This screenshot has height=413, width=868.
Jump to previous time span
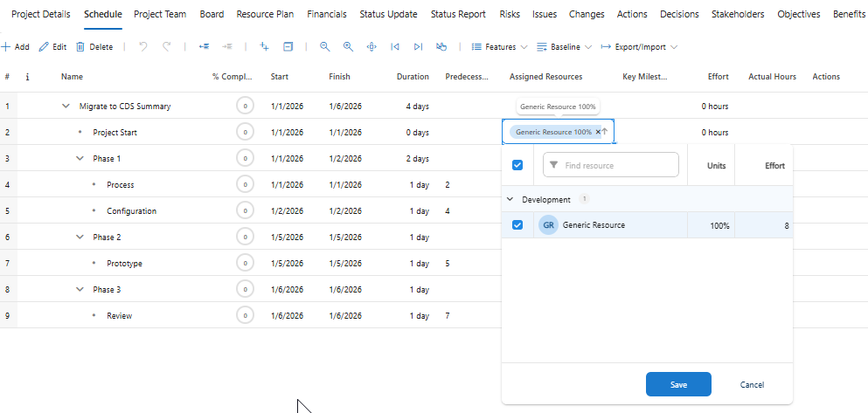(395, 47)
